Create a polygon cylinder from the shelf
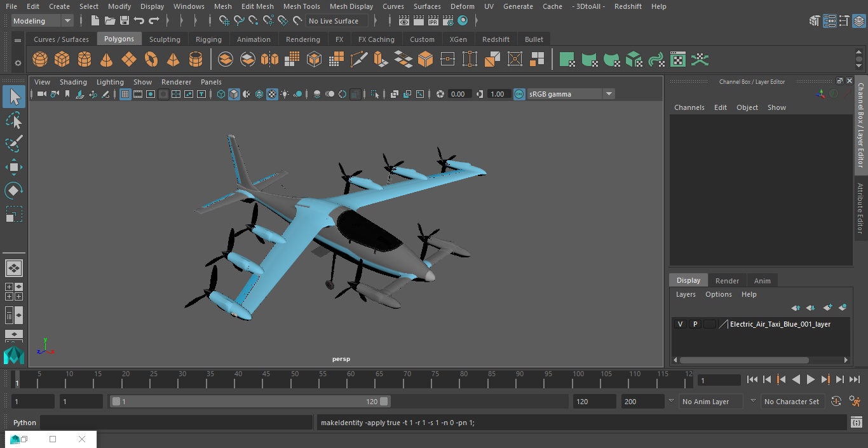 pyautogui.click(x=85, y=60)
